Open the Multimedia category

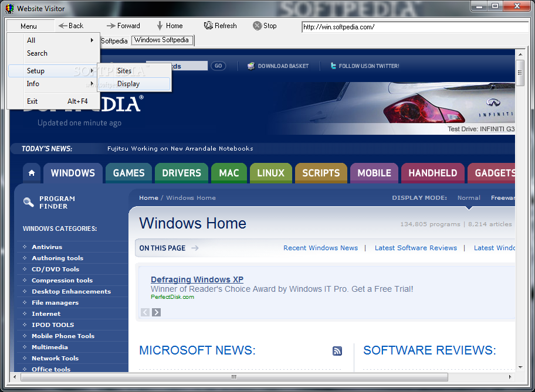(50, 347)
